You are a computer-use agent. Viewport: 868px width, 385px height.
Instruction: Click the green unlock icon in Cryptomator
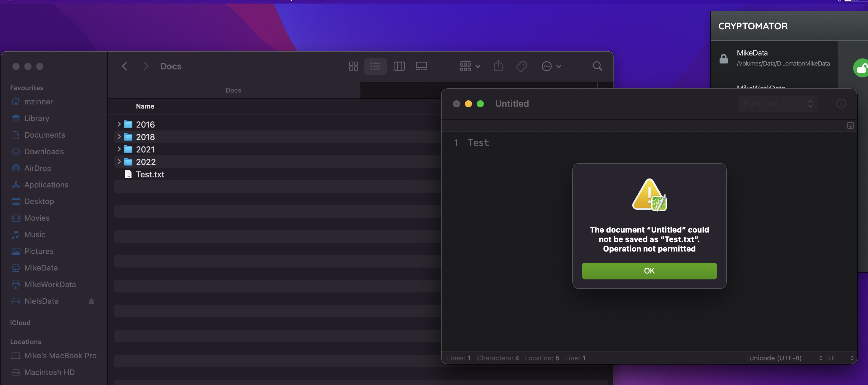861,68
